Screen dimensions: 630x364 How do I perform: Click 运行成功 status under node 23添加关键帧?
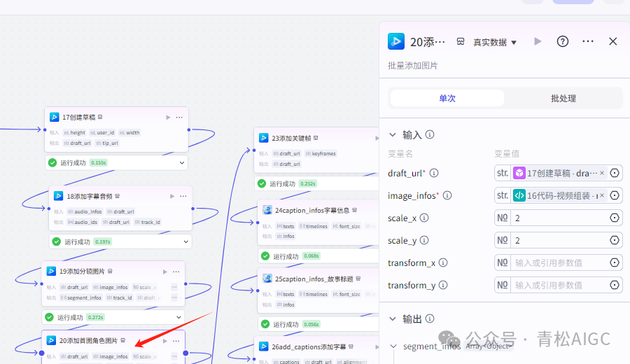283,183
